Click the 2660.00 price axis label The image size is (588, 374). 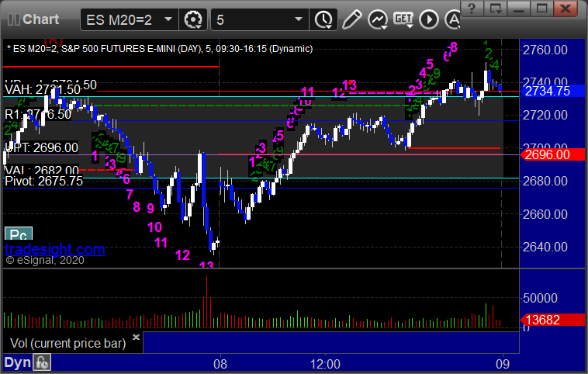click(x=545, y=214)
